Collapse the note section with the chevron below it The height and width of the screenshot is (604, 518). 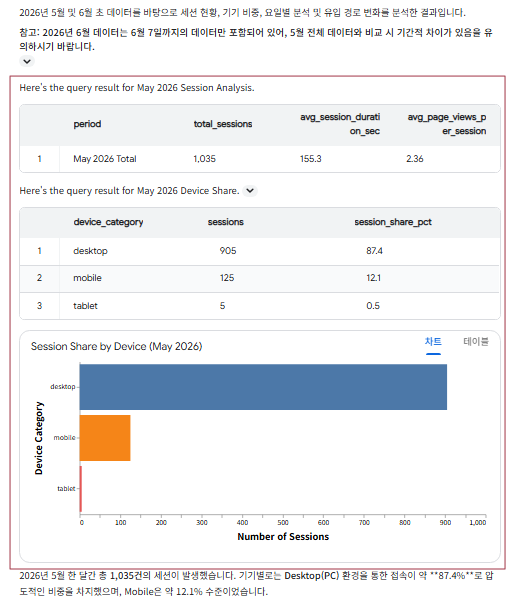[x=27, y=61]
